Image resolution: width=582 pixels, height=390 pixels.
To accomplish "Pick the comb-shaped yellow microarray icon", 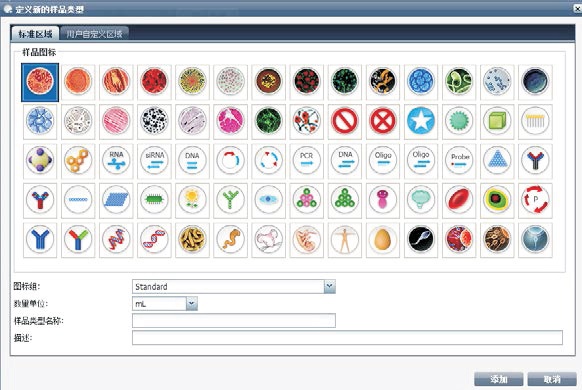I will click(x=535, y=121).
